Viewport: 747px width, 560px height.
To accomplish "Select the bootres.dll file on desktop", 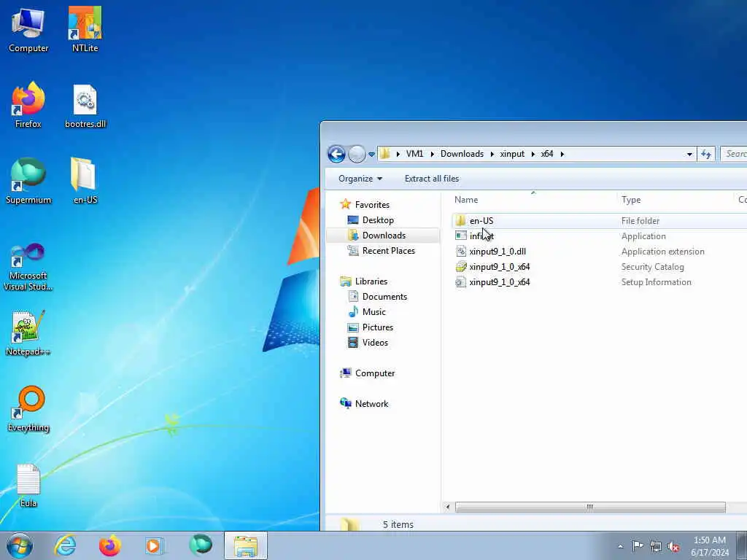I will click(x=85, y=106).
